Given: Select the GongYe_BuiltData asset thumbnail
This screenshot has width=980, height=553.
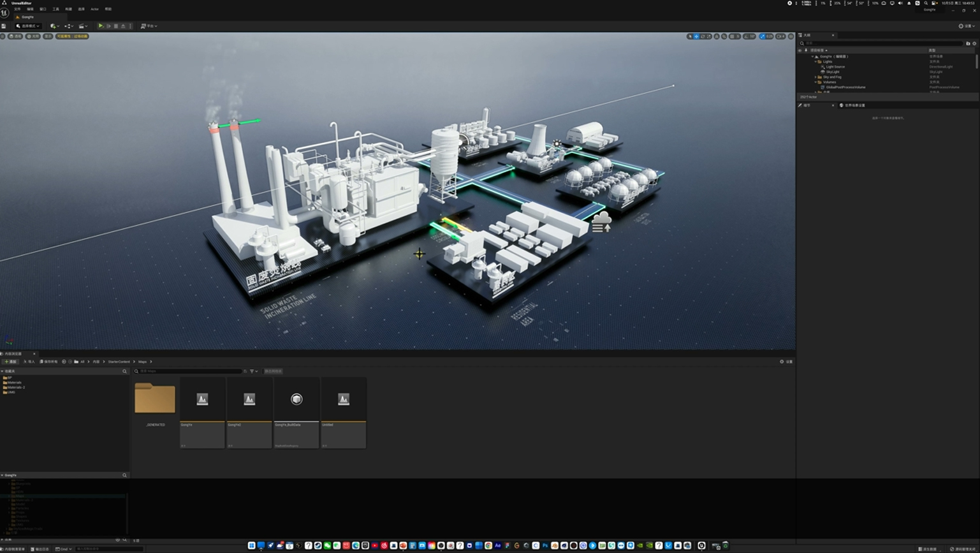Looking at the screenshot, I should coord(296,413).
